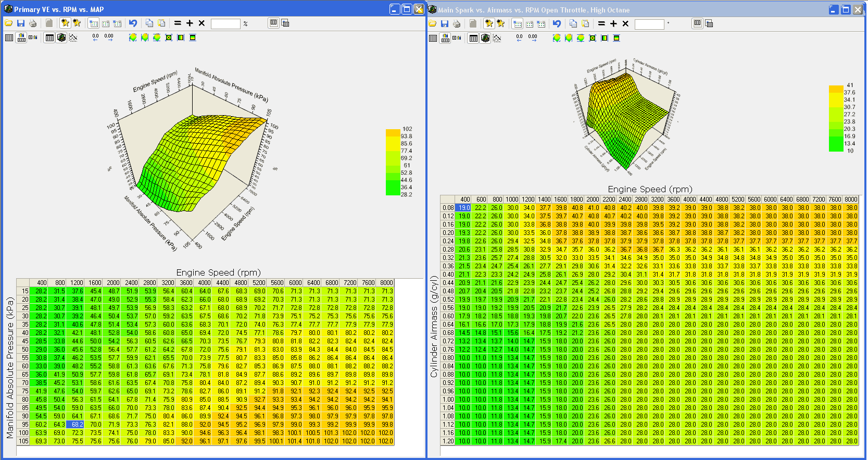Print the Main Spark table
Image resolution: width=868 pixels, height=460 pixels.
pyautogui.click(x=457, y=23)
